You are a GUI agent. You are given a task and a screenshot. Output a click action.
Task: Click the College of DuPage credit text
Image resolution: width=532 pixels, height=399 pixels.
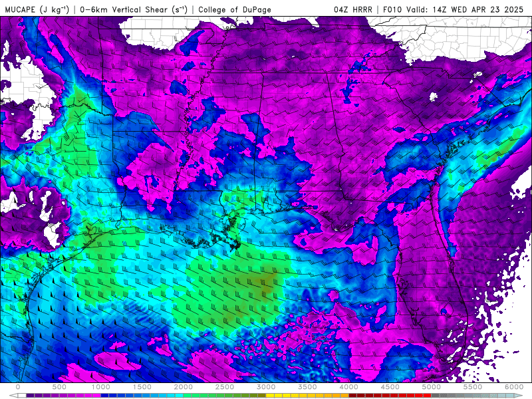click(x=235, y=9)
